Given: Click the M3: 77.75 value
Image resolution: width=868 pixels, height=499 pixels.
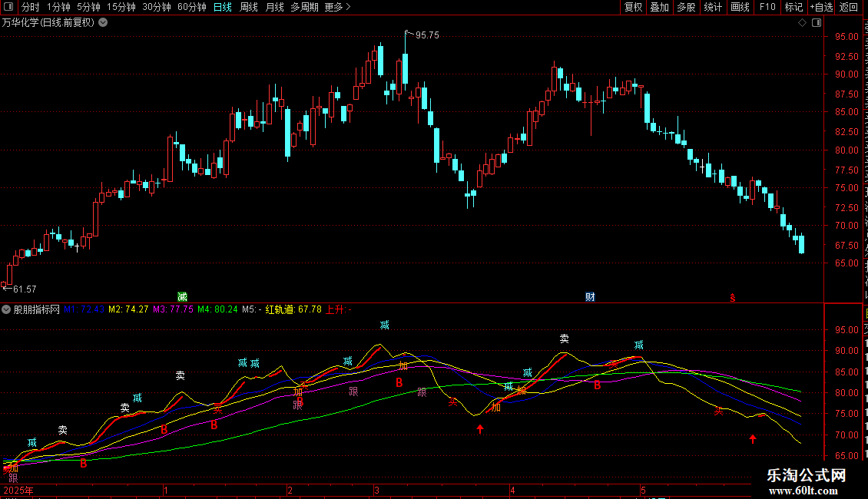Looking at the screenshot, I should point(174,310).
